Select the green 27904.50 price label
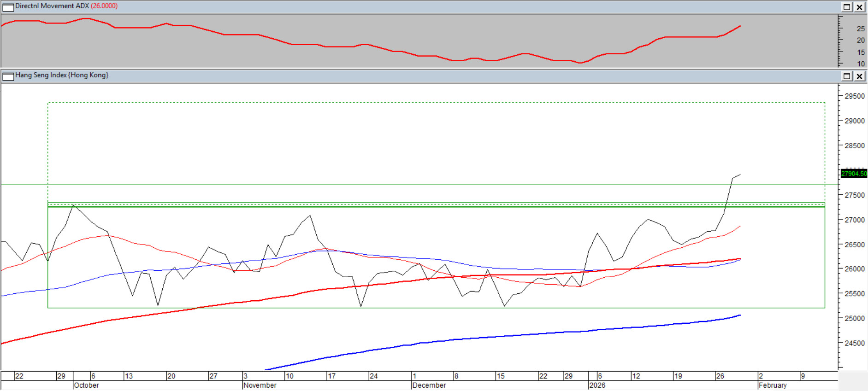868x391 pixels. tap(854, 174)
